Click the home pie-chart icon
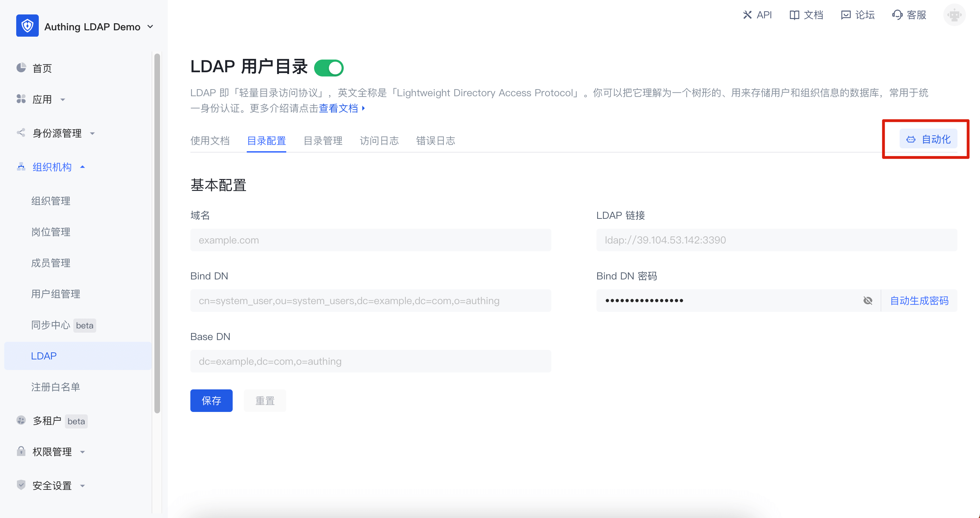 pos(21,68)
